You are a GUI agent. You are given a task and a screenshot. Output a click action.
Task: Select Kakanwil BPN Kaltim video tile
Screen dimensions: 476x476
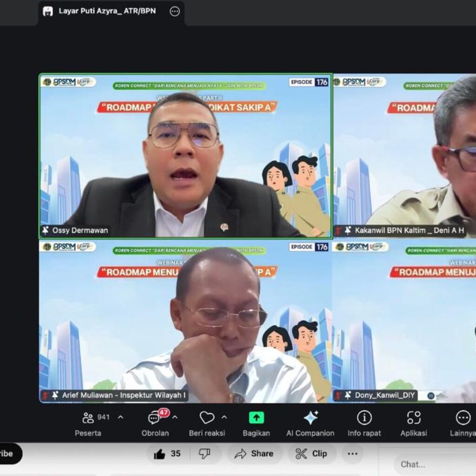[404, 155]
